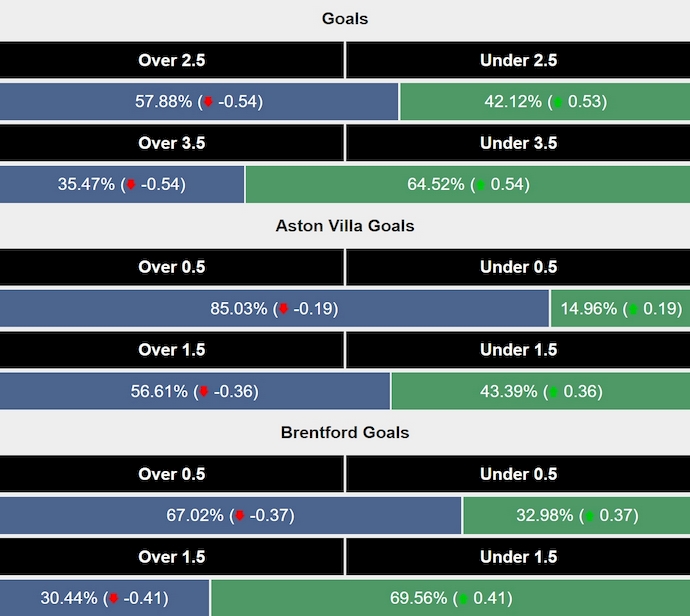Click red down arrow beside 35.47%

click(x=130, y=185)
